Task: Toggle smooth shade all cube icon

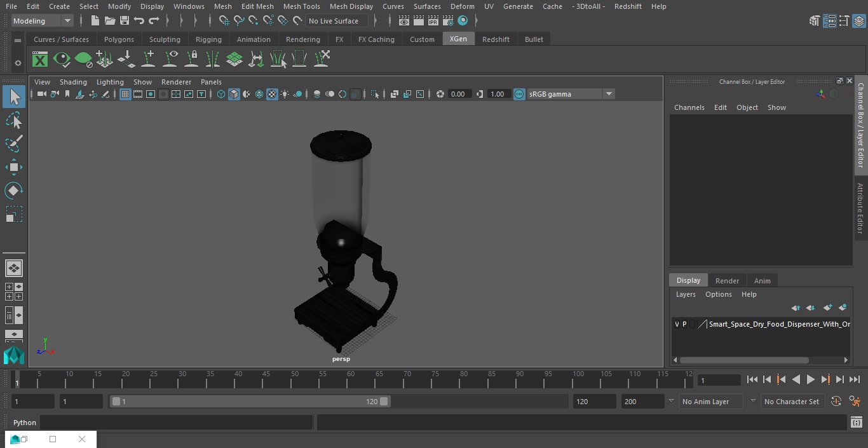Action: pyautogui.click(x=234, y=94)
